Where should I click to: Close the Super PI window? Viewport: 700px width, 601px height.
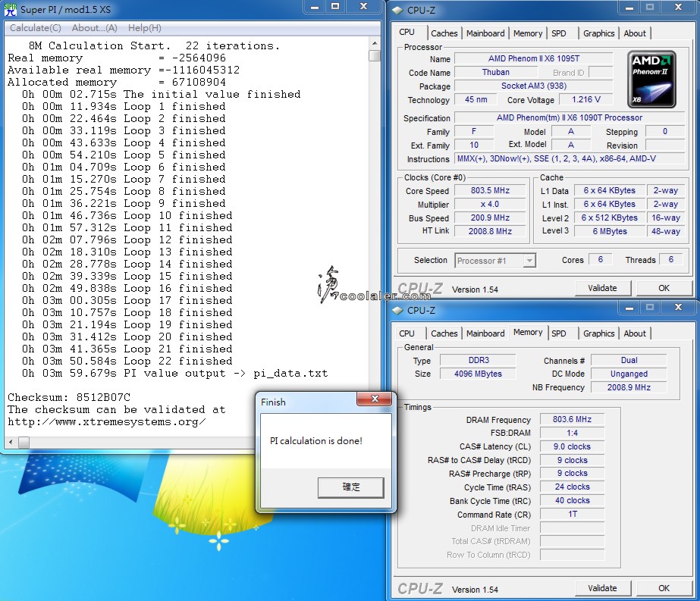[x=364, y=7]
